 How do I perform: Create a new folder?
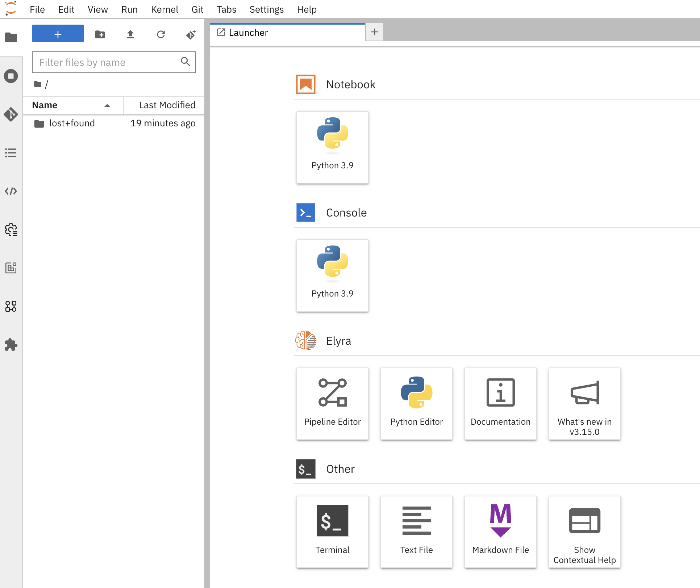pyautogui.click(x=100, y=34)
